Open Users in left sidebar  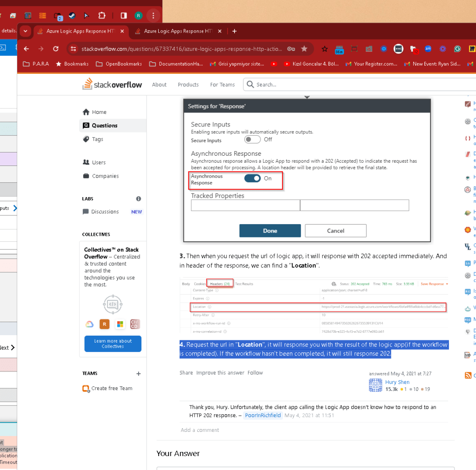click(x=113, y=162)
